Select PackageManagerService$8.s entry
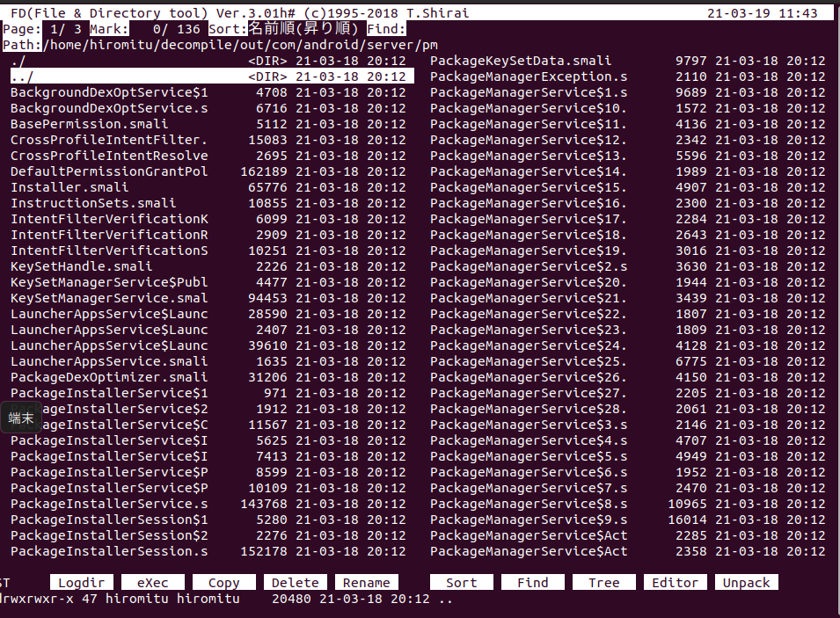 coord(628,504)
